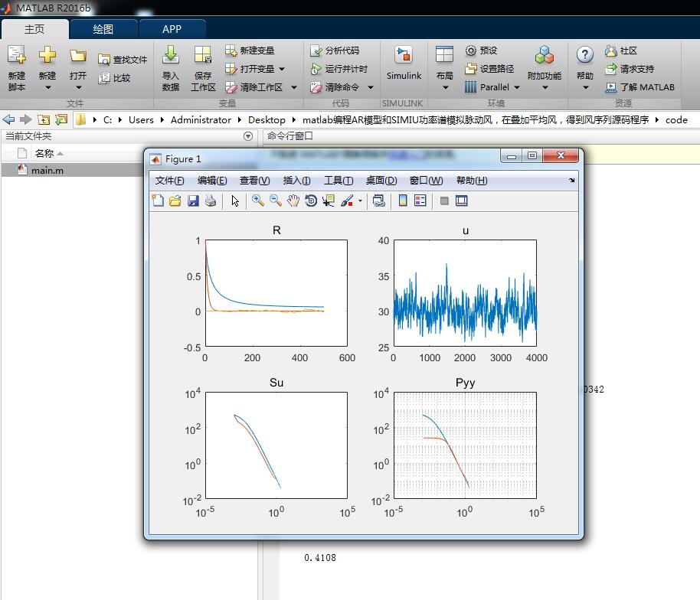The width and height of the screenshot is (700, 600).
Task: Click the Help (帮助) question mark icon
Action: point(585,55)
